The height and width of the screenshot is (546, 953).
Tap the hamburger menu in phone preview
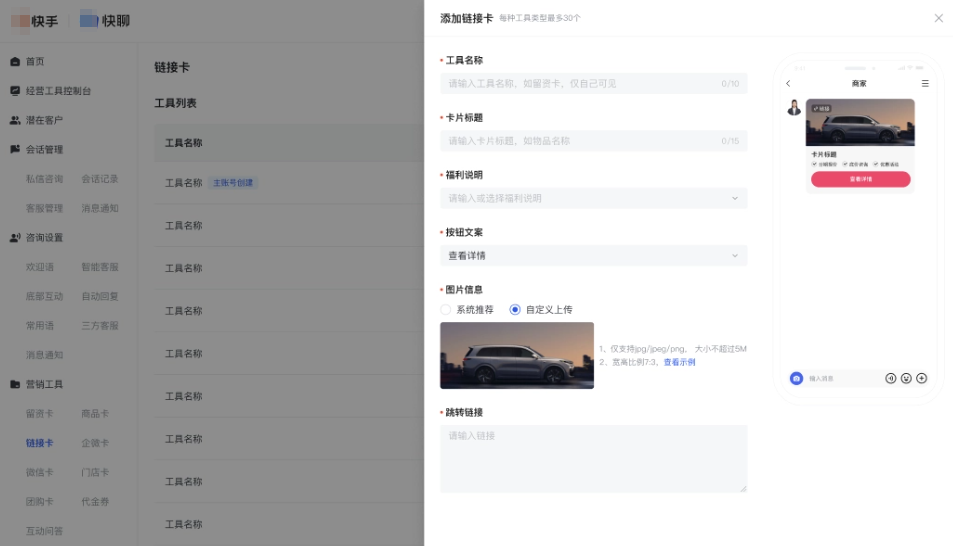[925, 83]
